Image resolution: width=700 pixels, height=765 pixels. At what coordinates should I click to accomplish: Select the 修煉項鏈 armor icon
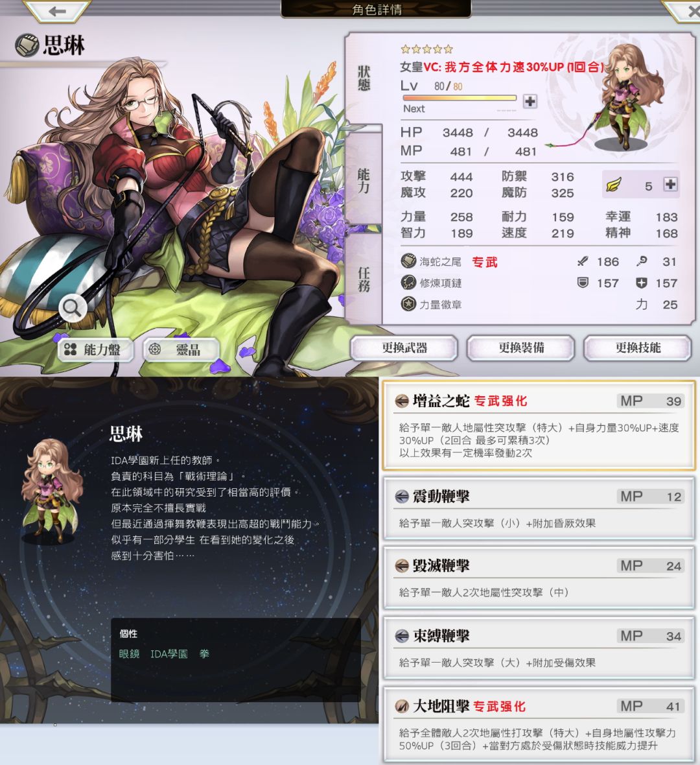pyautogui.click(x=408, y=283)
